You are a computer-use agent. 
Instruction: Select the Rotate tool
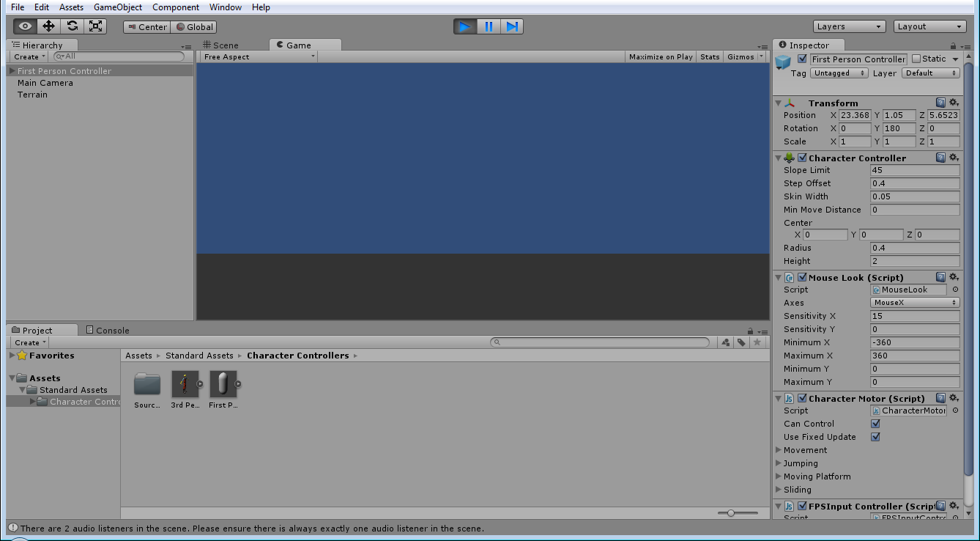[x=71, y=26]
